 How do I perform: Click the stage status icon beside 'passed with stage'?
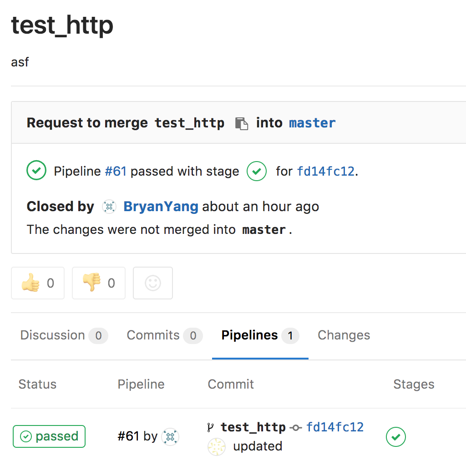pos(257,171)
